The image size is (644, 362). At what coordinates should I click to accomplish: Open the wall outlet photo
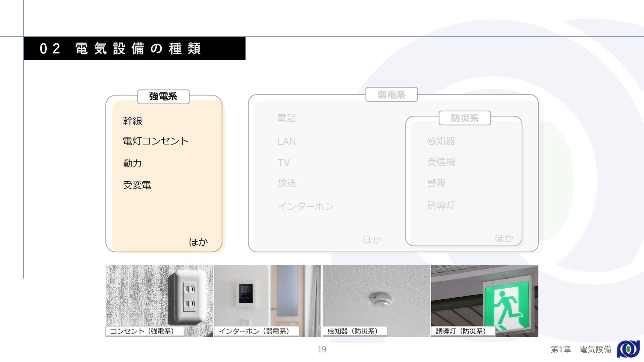click(159, 301)
